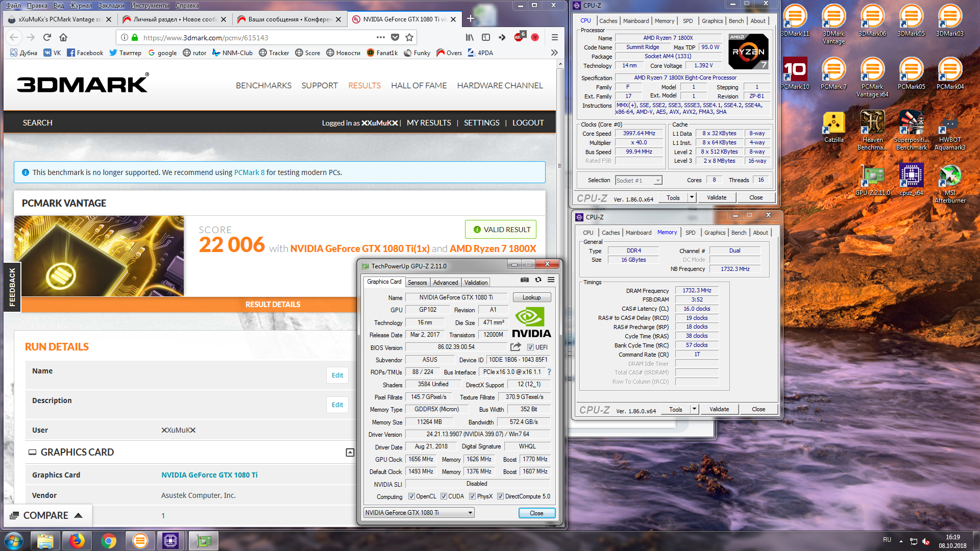The height and width of the screenshot is (551, 980).
Task: Click the Firefox back arrow button
Action: point(14,37)
